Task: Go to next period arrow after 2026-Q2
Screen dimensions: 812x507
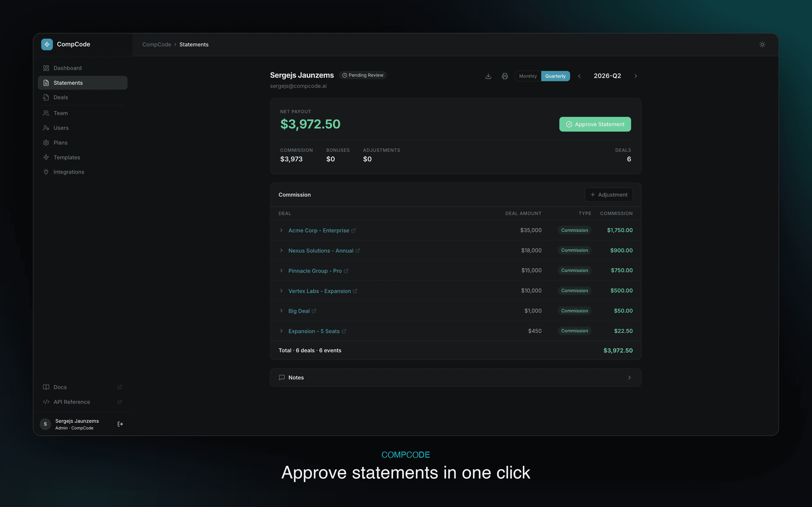Action: 635,76
